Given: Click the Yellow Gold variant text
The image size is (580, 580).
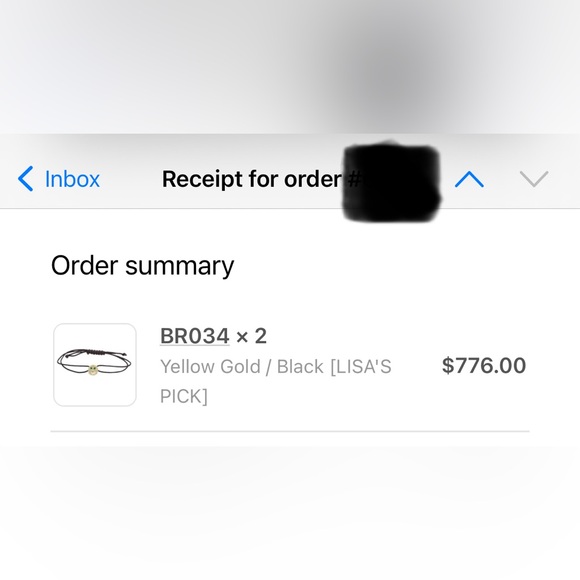Looking at the screenshot, I should [x=210, y=367].
